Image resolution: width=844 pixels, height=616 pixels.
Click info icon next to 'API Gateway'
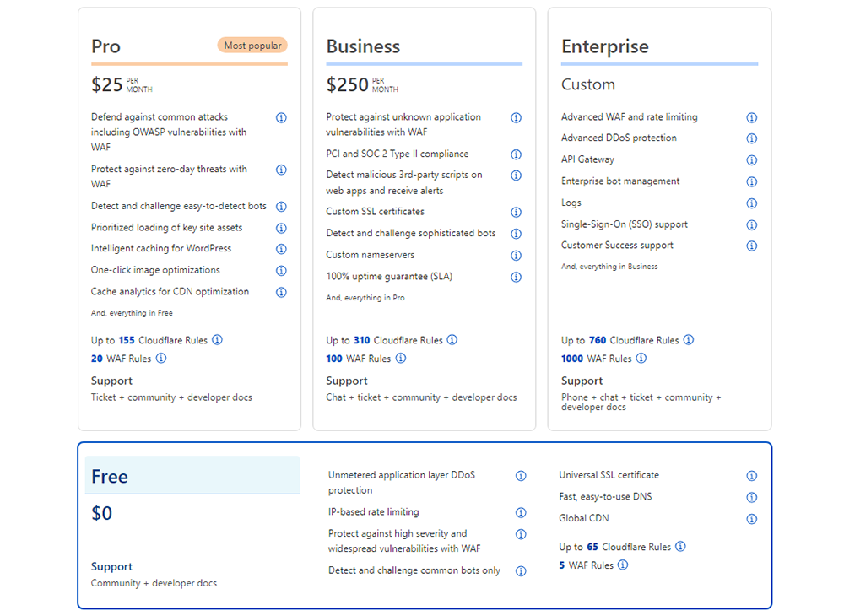(751, 160)
